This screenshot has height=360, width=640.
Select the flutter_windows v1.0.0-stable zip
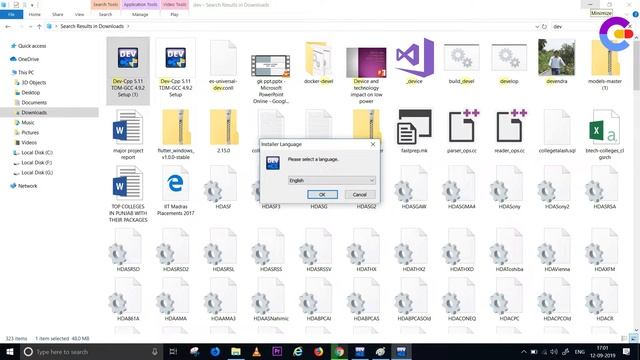coord(176,135)
